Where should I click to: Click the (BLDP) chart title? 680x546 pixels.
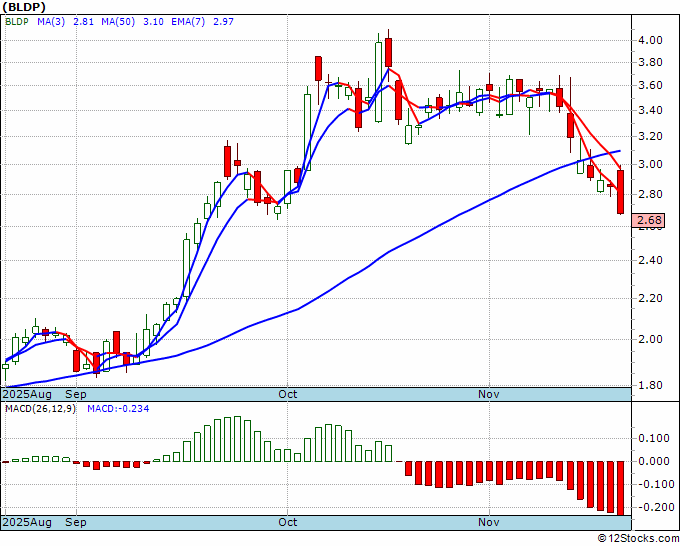coord(24,7)
